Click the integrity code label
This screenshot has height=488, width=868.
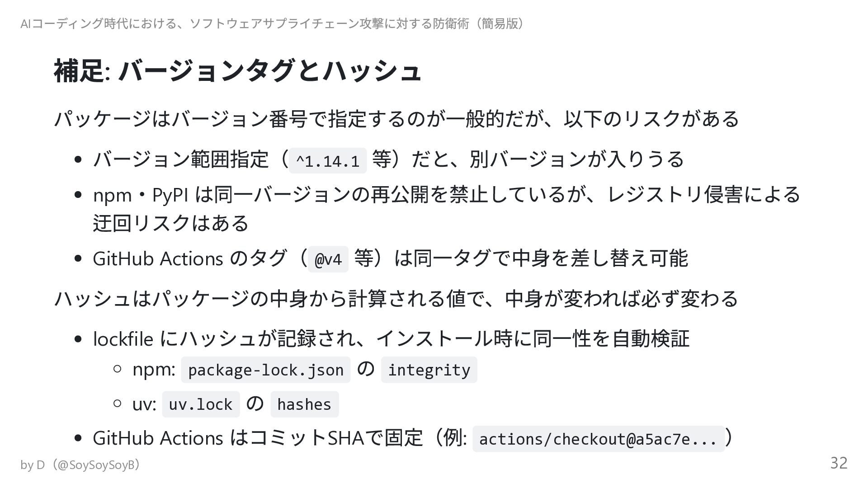(429, 370)
